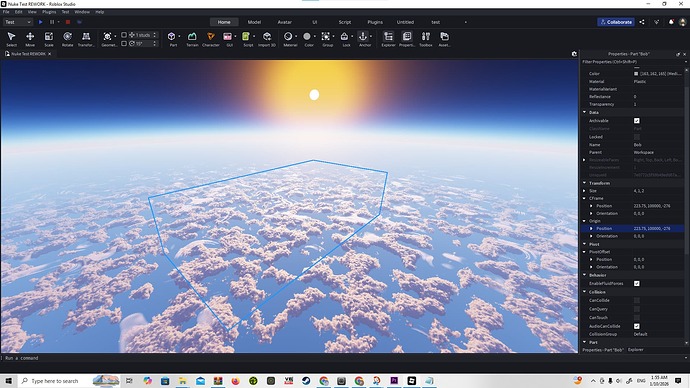
Task: Choose the Select tool
Action: [x=11, y=39]
